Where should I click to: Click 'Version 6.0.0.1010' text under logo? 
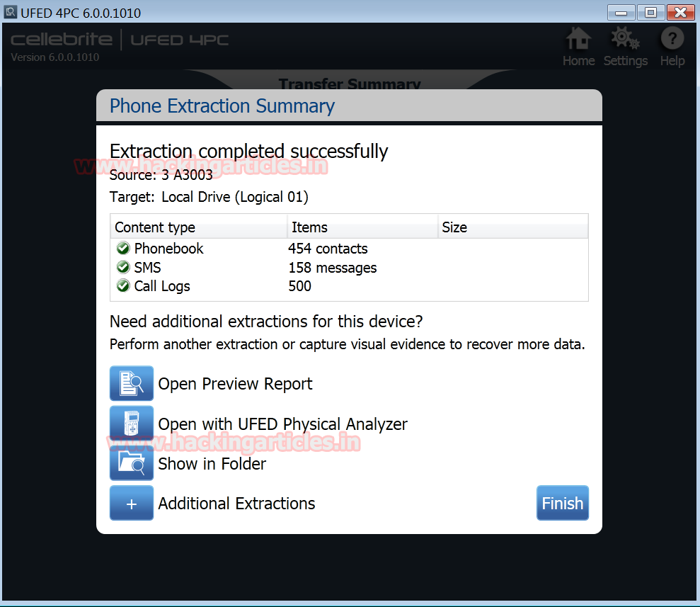point(55,57)
